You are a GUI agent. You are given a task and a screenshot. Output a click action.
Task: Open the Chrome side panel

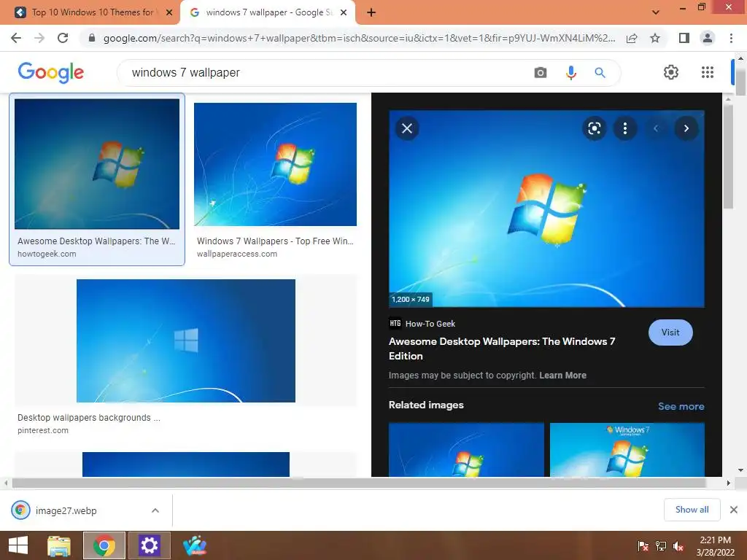684,38
